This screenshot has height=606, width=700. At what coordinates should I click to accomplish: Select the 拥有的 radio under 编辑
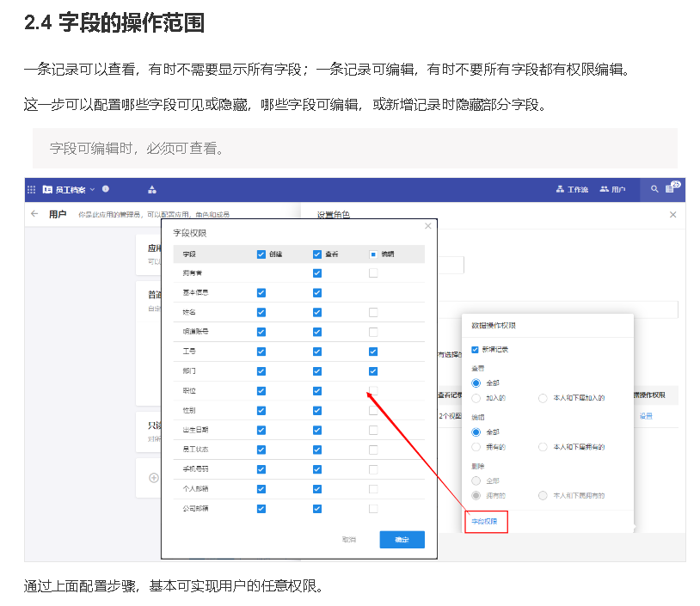point(476,447)
